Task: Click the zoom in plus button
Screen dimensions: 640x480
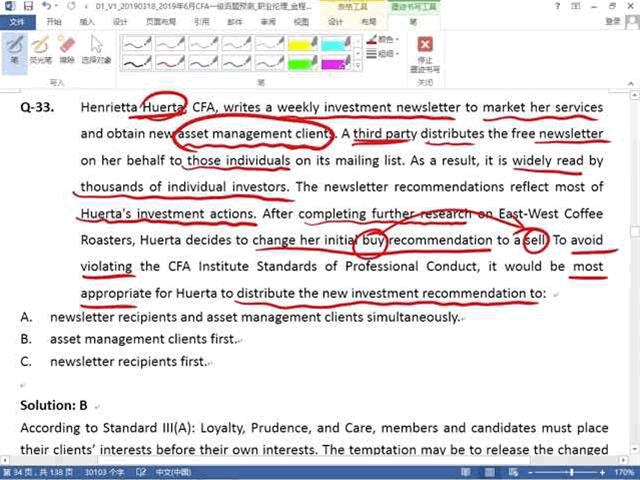Action: point(602,473)
